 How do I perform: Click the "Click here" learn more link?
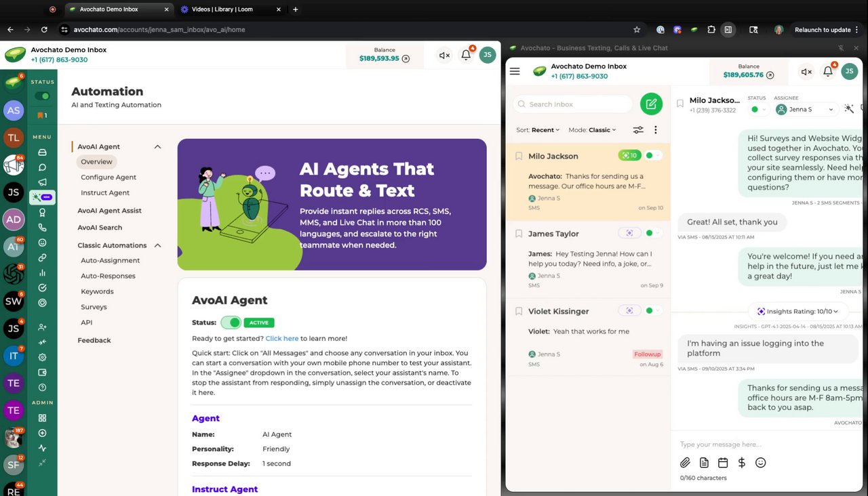tap(282, 338)
